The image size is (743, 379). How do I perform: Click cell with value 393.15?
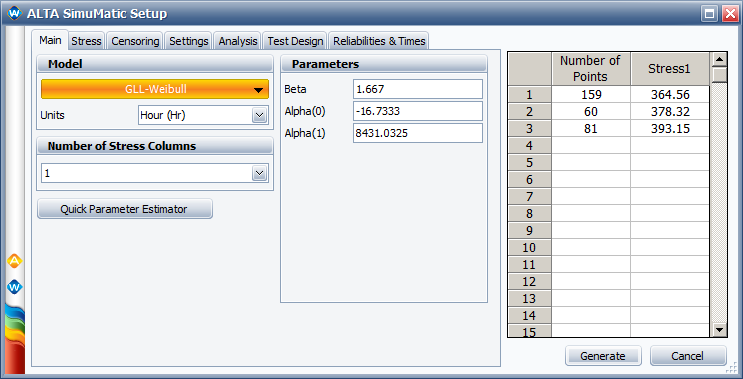670,128
